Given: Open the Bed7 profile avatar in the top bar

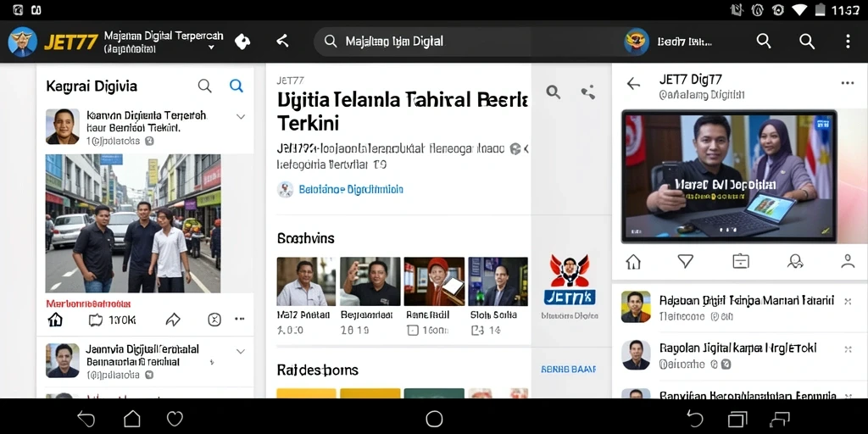Looking at the screenshot, I should 637,42.
